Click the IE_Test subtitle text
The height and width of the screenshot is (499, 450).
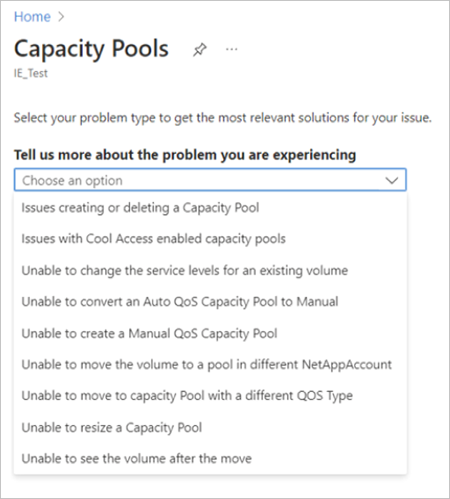pyautogui.click(x=31, y=73)
